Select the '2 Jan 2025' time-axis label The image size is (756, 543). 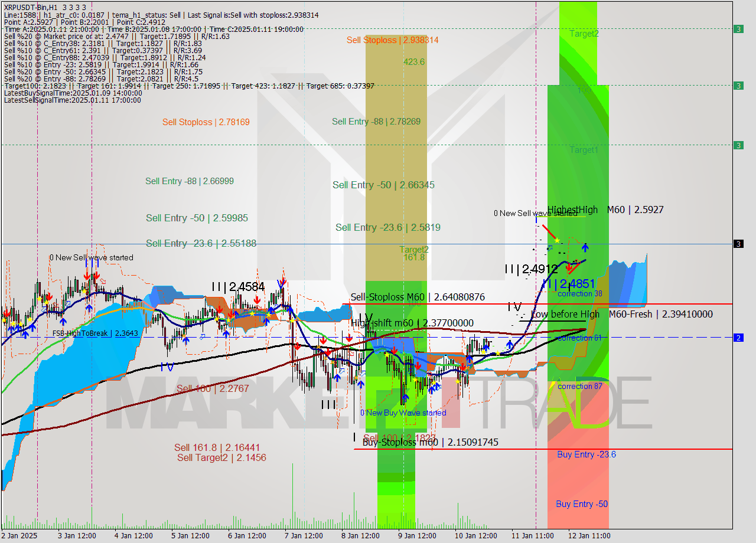pyautogui.click(x=19, y=535)
